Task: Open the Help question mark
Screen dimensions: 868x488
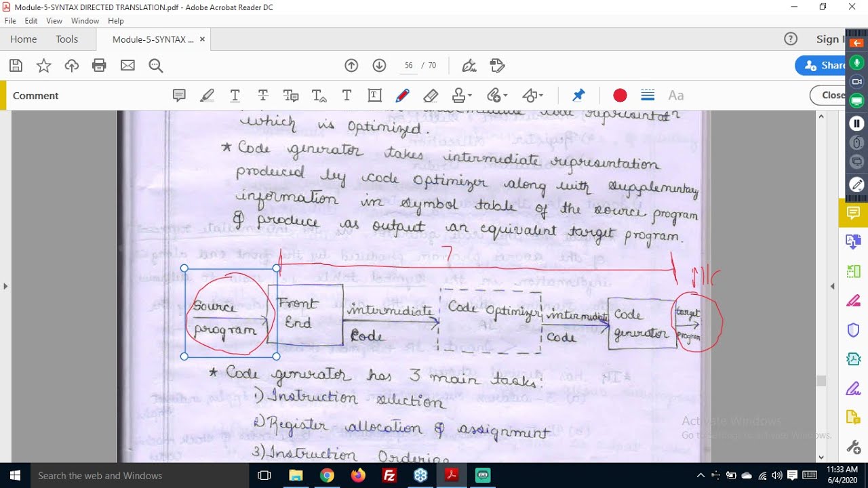Action: point(791,39)
